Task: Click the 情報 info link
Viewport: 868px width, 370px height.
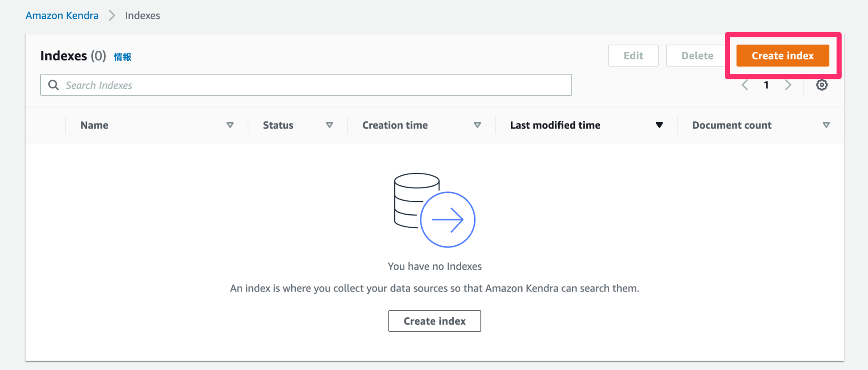Action: (x=122, y=56)
